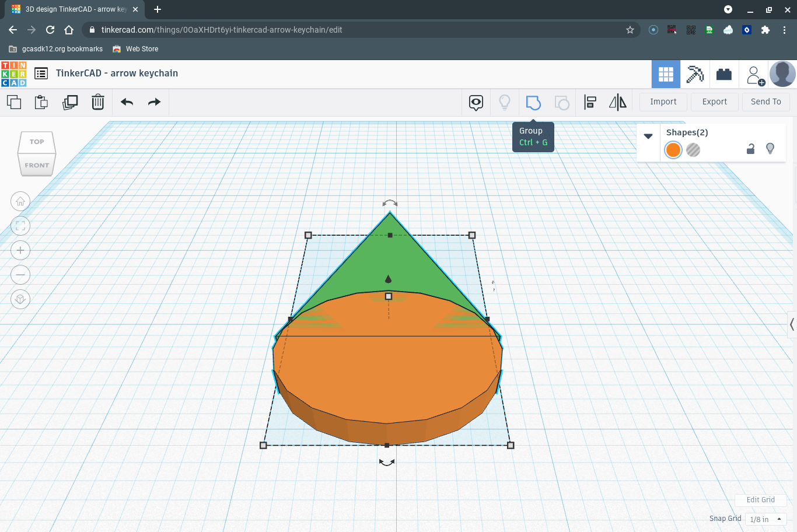The width and height of the screenshot is (797, 532).
Task: Open the Notes tool
Action: pos(476,103)
